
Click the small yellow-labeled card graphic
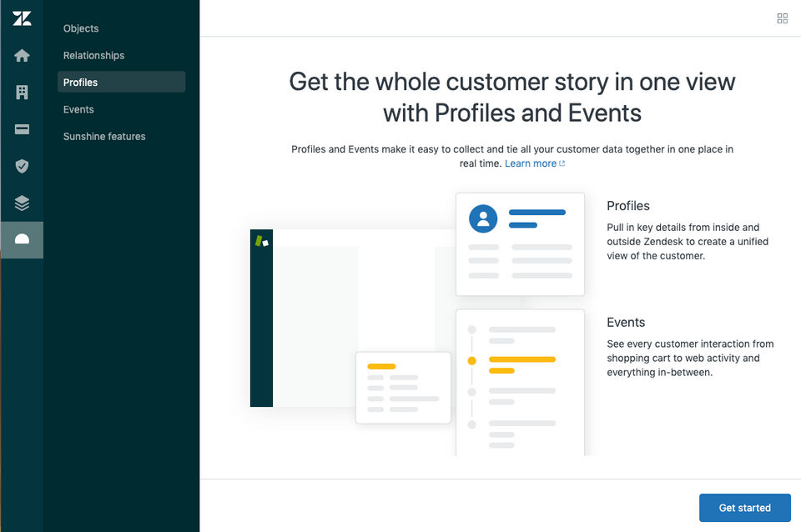coord(403,387)
